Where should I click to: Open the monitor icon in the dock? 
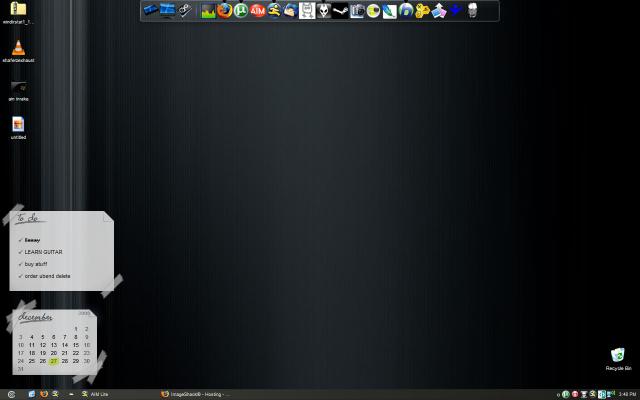[167, 10]
